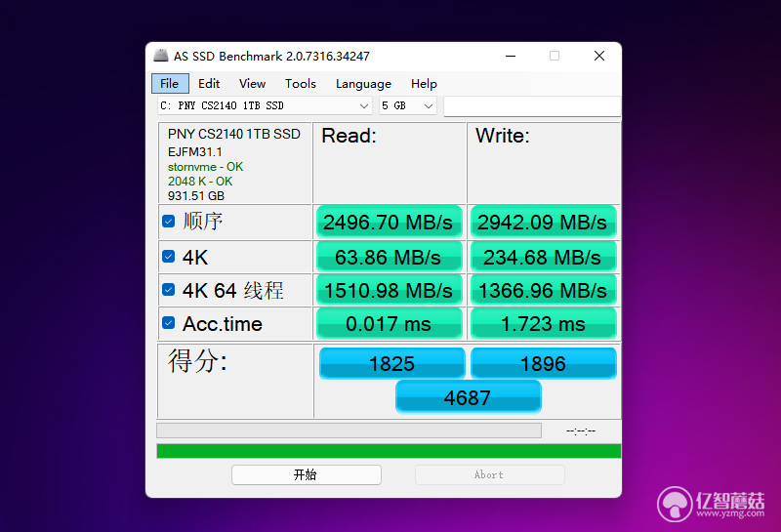This screenshot has width=781, height=532.
Task: Uncheck the 4K 64 线程 test checkbox
Action: click(x=168, y=289)
